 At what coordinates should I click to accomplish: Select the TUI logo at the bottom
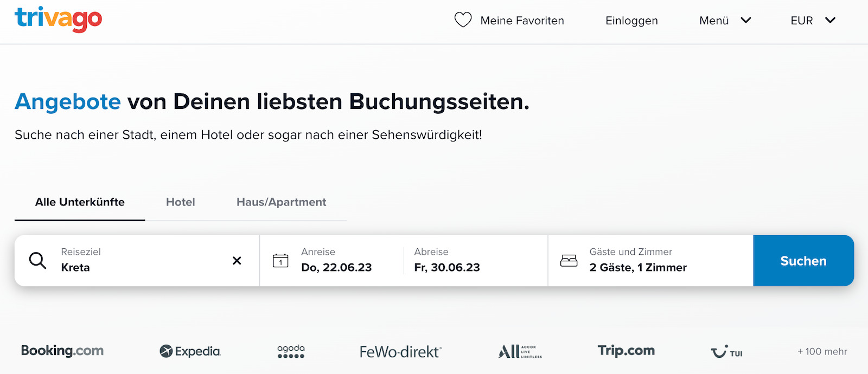coord(726,352)
